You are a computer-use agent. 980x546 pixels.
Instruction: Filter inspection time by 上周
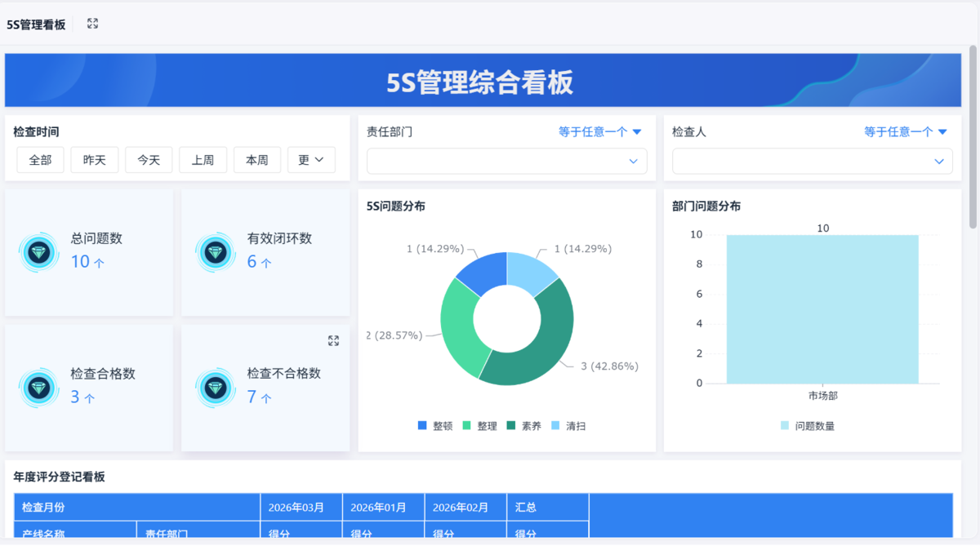(x=203, y=160)
